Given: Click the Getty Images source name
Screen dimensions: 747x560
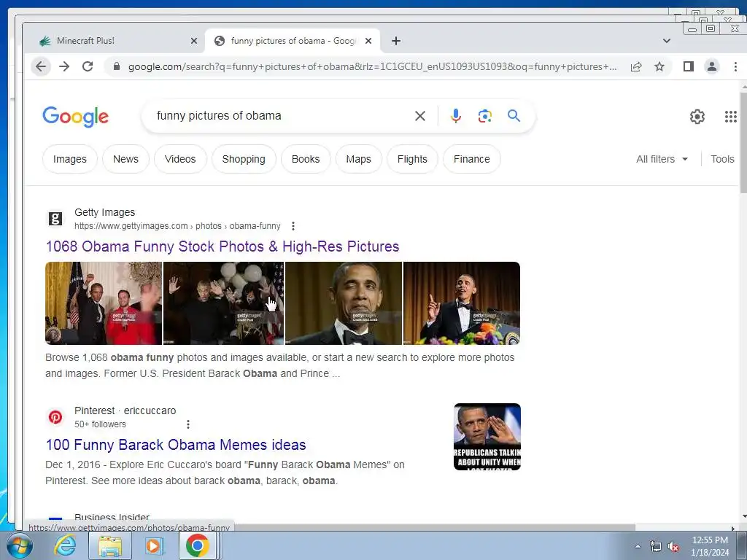Looking at the screenshot, I should coord(105,212).
